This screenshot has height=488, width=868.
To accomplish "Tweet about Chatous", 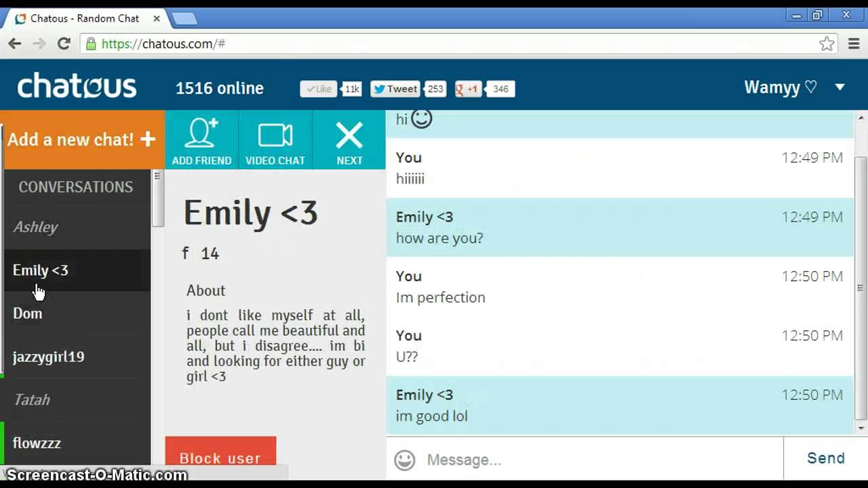I will pos(395,89).
